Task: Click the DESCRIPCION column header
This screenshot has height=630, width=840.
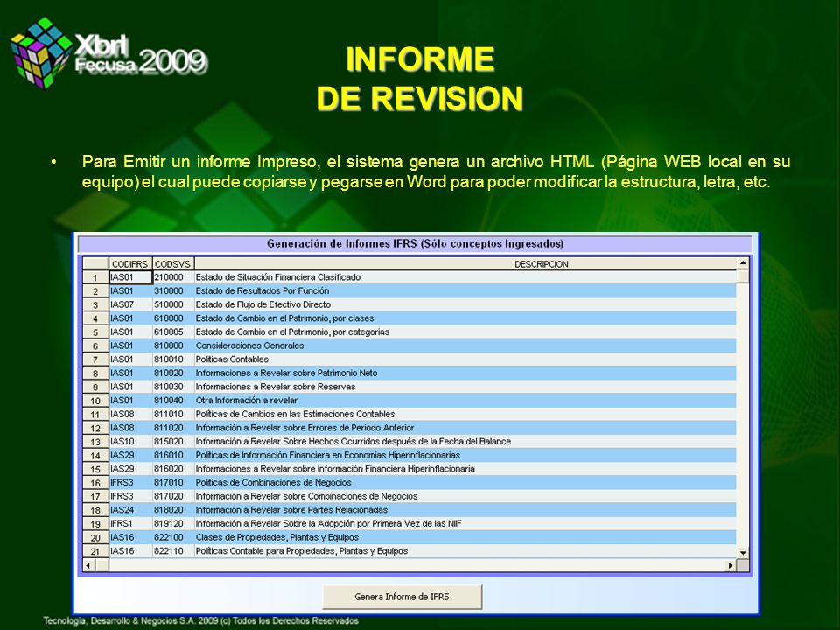Action: point(541,264)
